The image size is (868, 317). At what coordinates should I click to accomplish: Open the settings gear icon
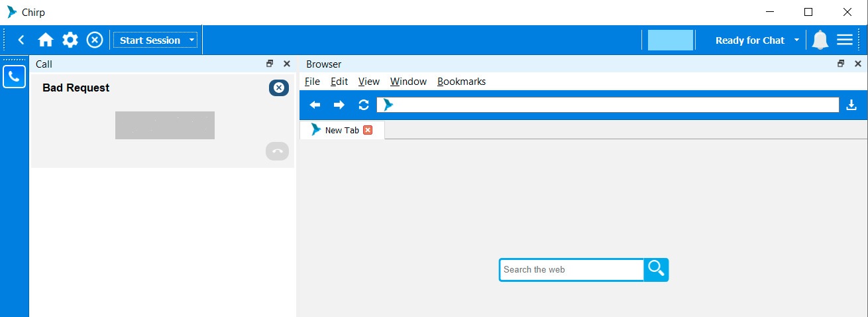(70, 40)
